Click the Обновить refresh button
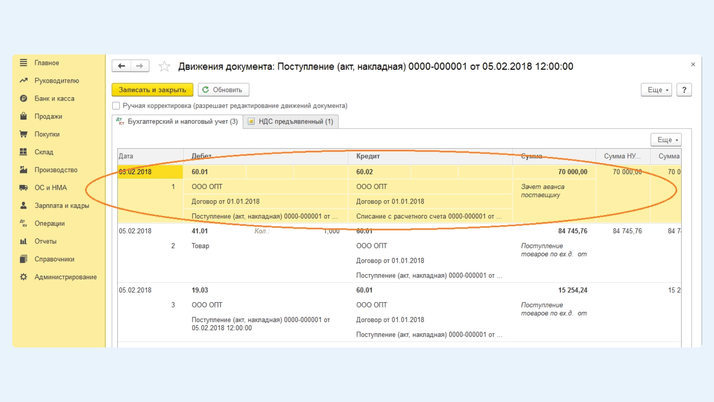The image size is (714, 402). pyautogui.click(x=222, y=90)
